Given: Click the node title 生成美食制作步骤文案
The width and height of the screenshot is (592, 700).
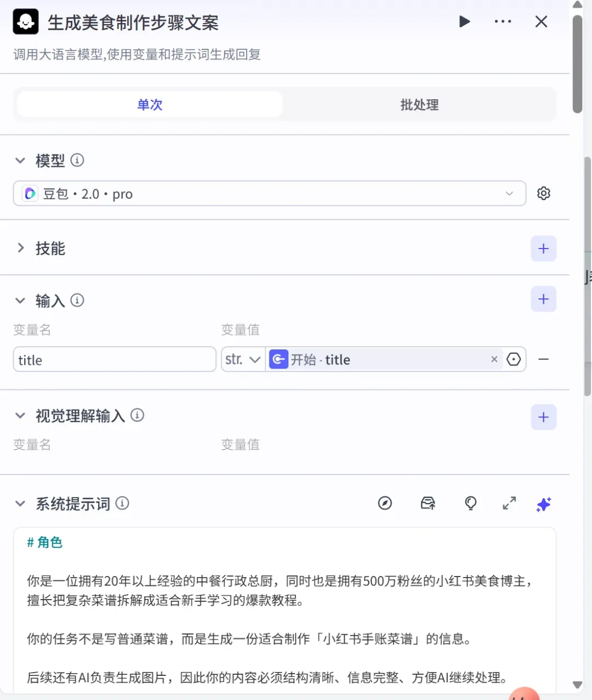Looking at the screenshot, I should (x=133, y=22).
